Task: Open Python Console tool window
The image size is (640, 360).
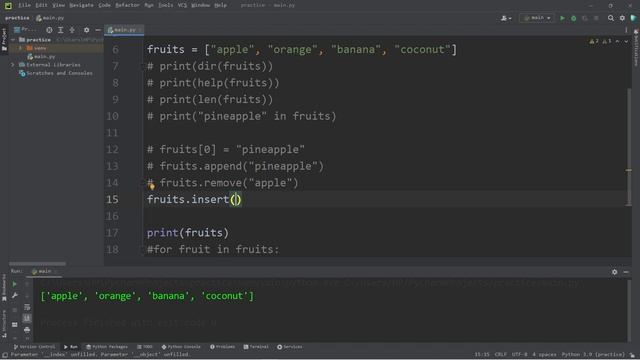Action: (x=181, y=347)
